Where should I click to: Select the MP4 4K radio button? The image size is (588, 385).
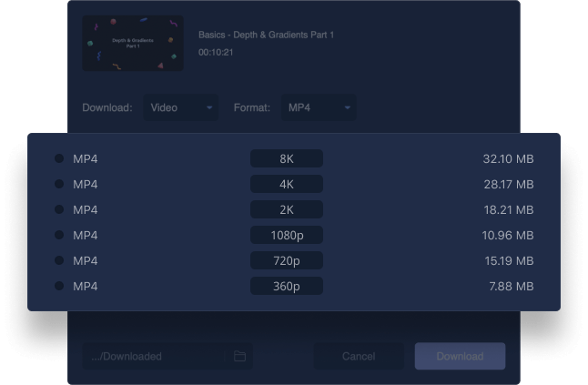59,184
